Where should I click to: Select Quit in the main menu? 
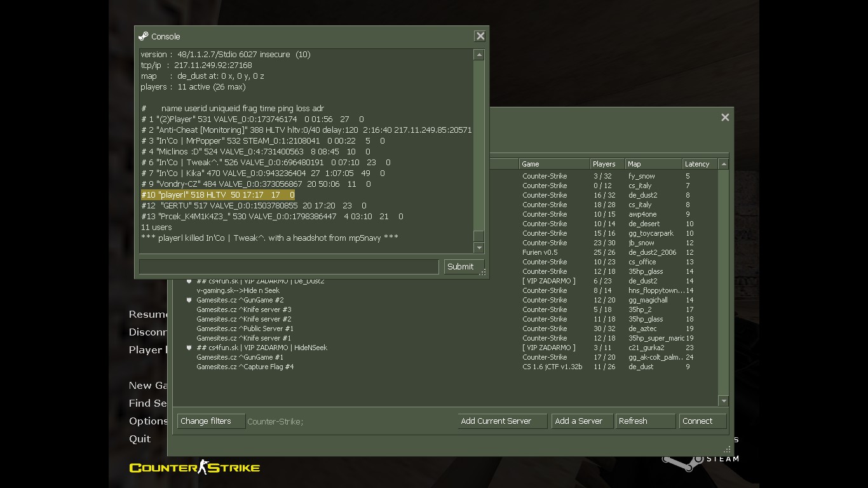tap(140, 438)
